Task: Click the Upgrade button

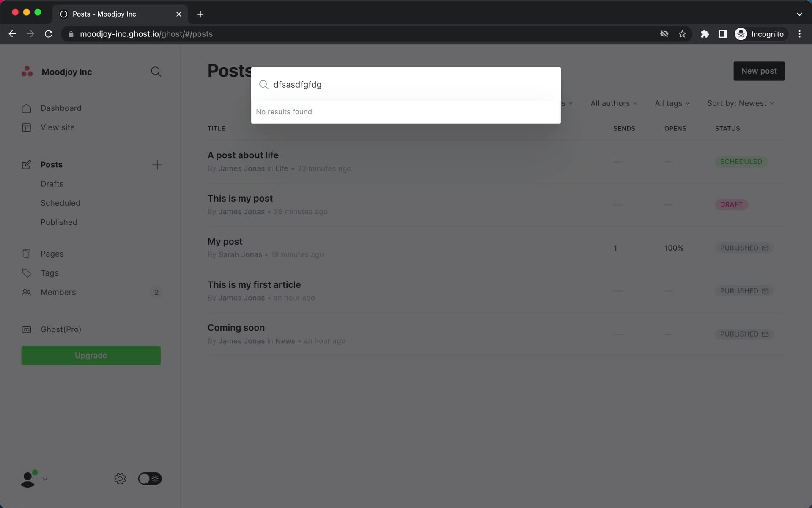Action: [x=91, y=355]
